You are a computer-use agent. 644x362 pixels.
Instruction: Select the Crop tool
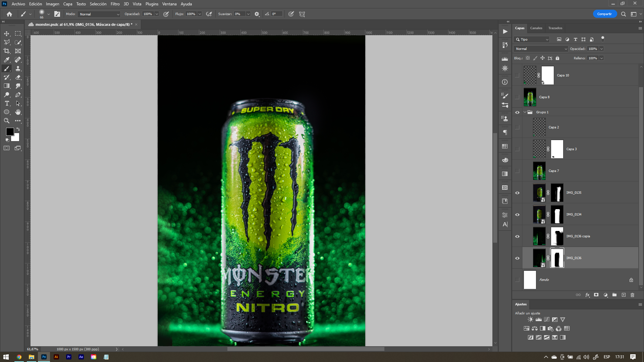coord(7,51)
